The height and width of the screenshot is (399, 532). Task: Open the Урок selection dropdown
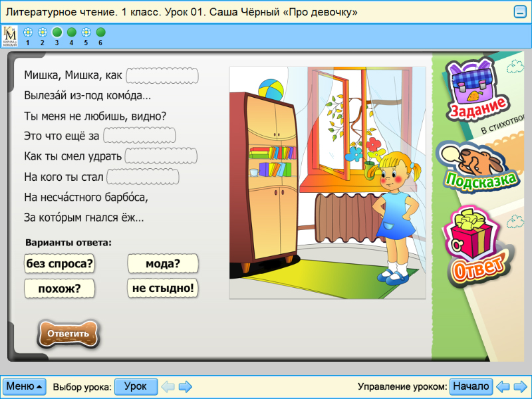(136, 386)
